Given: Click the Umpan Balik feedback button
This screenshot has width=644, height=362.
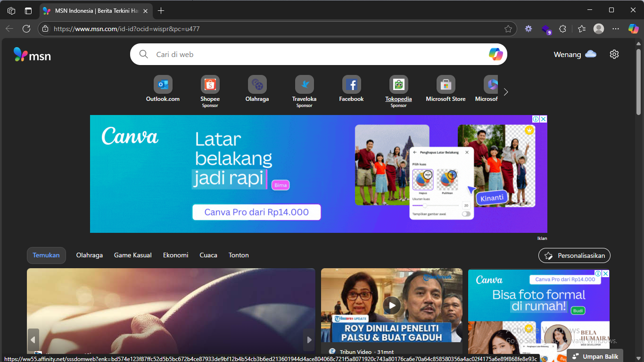Looking at the screenshot, I should point(595,356).
